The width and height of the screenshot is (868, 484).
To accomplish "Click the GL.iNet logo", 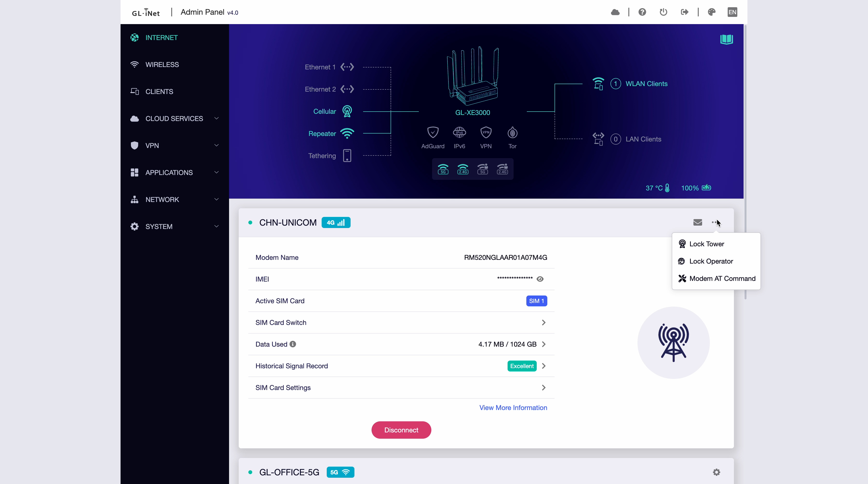I will pos(146,13).
